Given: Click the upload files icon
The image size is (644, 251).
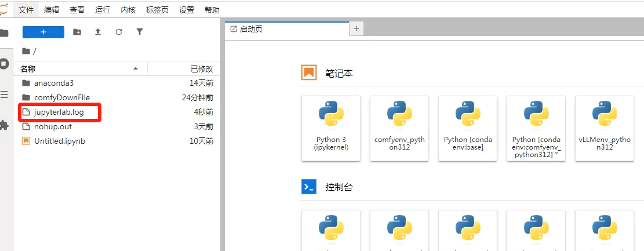Looking at the screenshot, I should point(98,32).
